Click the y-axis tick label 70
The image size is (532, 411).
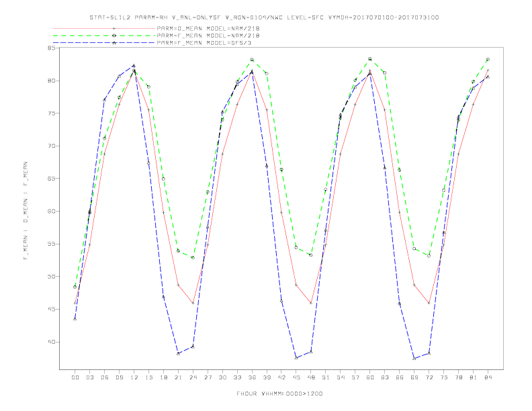(51, 146)
